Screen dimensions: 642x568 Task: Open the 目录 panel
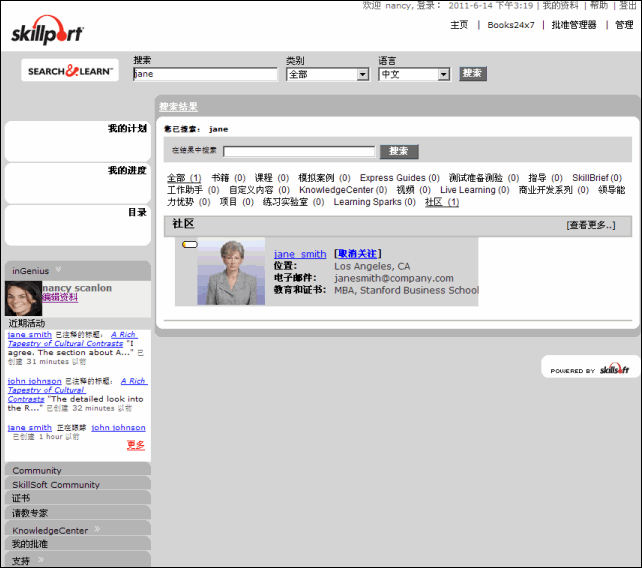(78, 225)
